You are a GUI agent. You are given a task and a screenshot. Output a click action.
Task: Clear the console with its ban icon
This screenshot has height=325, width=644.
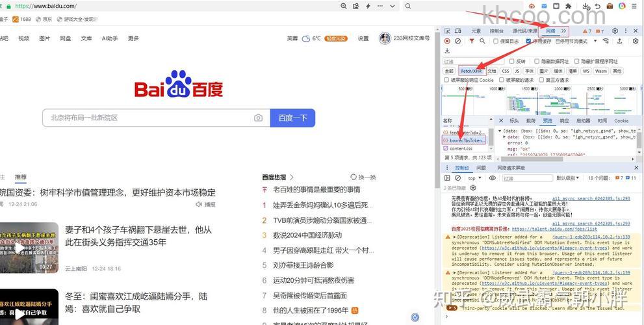(457, 178)
